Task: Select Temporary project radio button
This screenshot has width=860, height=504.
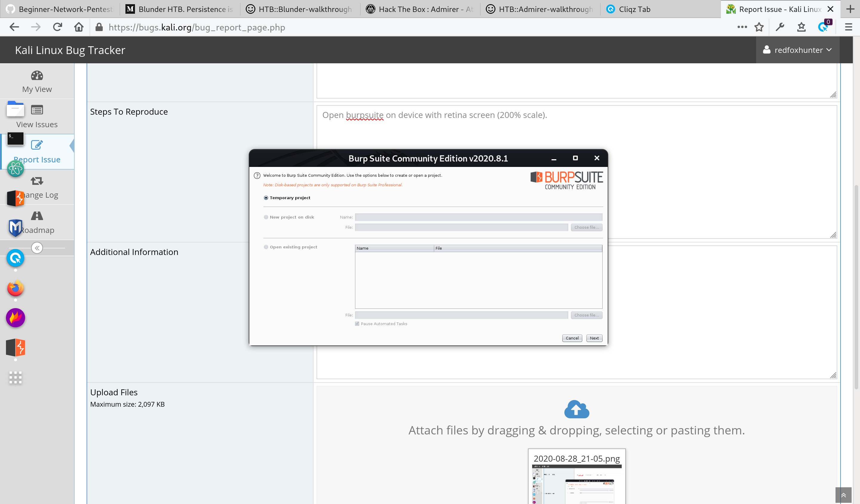Action: pyautogui.click(x=266, y=198)
